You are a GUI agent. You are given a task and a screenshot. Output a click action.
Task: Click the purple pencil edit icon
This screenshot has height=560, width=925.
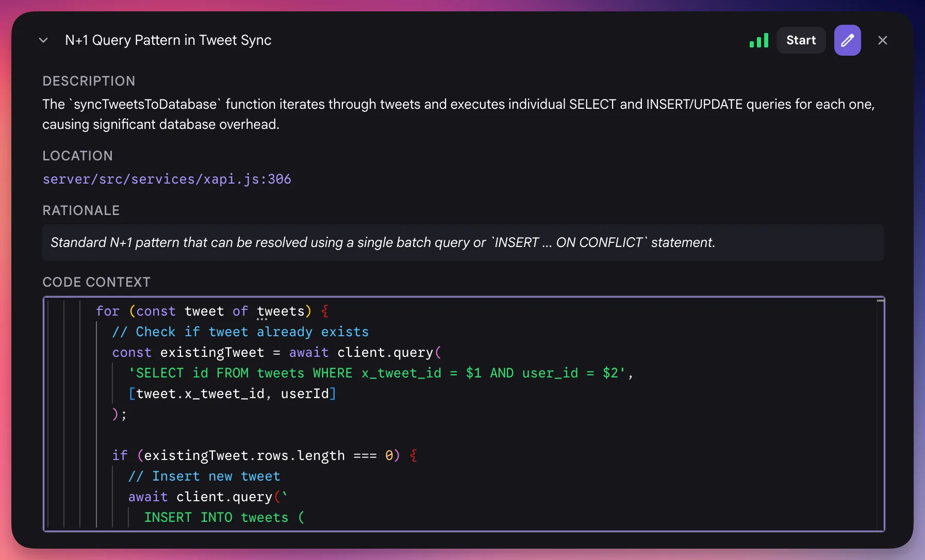coord(847,40)
